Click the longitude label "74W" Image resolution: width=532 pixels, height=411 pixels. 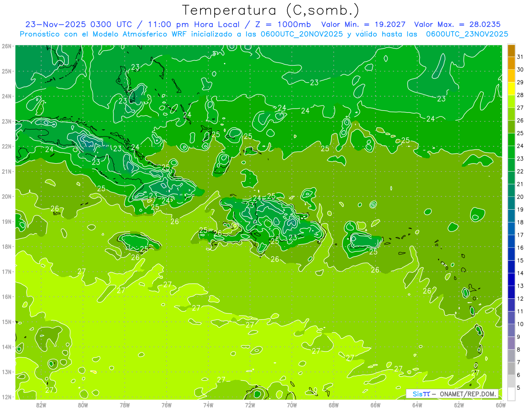(x=208, y=405)
